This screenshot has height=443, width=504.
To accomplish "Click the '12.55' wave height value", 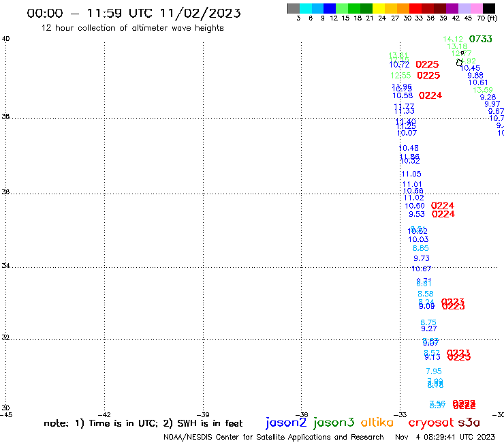I will [400, 76].
